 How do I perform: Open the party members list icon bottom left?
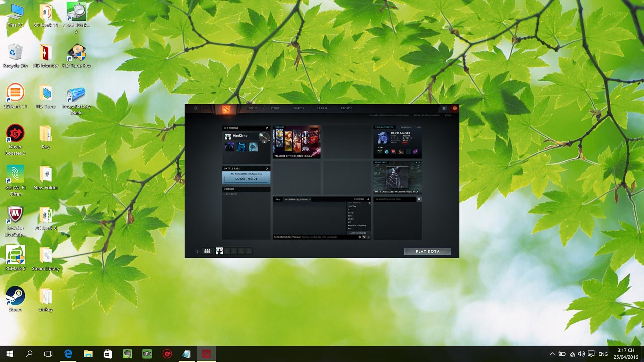tap(207, 251)
